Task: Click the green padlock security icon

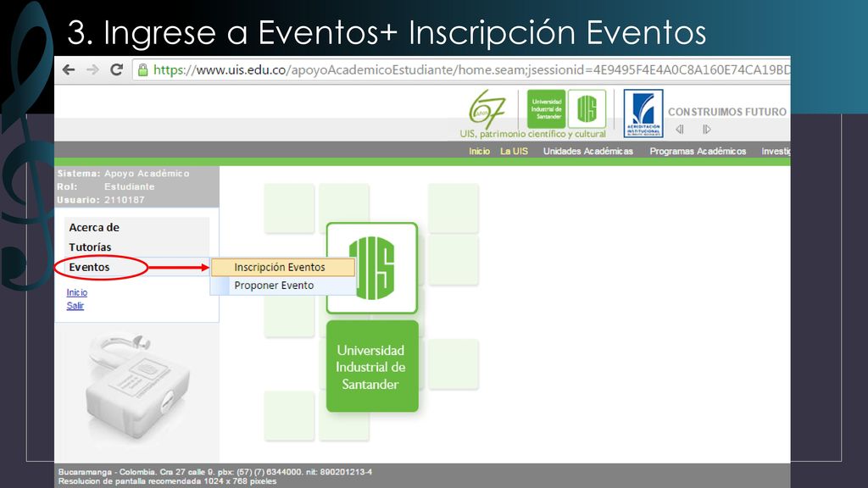Action: [142, 70]
